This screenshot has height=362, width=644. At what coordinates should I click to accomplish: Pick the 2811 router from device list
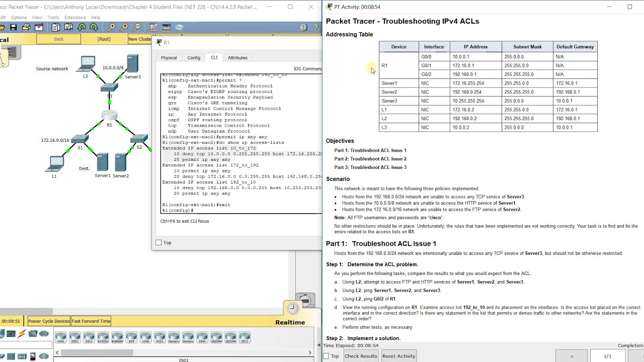pyautogui.click(x=245, y=337)
